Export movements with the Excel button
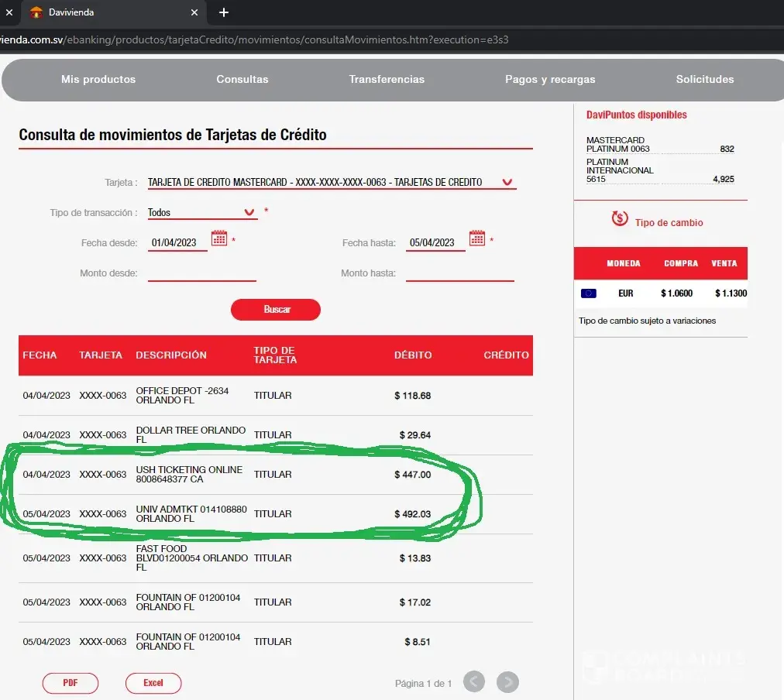This screenshot has width=784, height=700. point(153,683)
